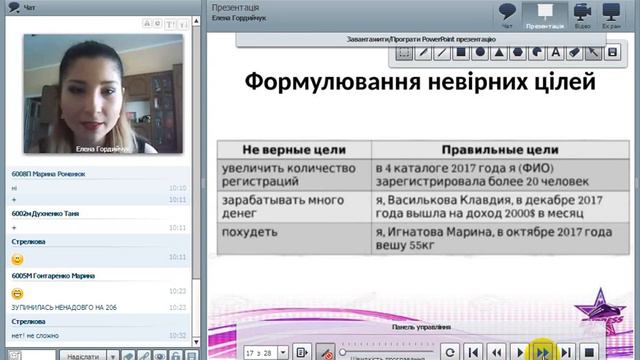Click the link icon in chat toolbar

(144, 356)
